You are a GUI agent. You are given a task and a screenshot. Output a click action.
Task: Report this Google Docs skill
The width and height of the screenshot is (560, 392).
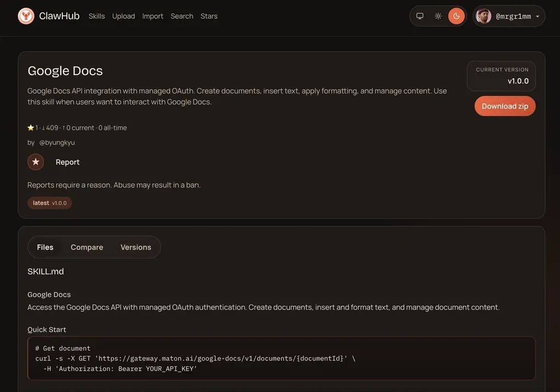[67, 162]
